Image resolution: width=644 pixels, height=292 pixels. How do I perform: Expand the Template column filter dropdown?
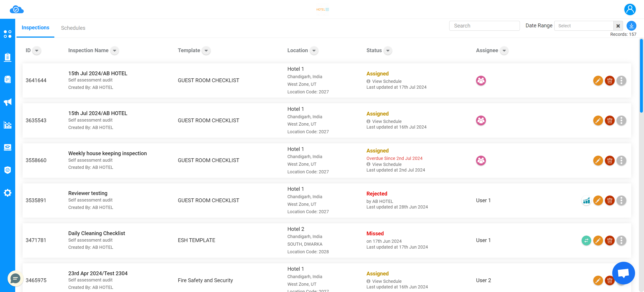pyautogui.click(x=206, y=51)
